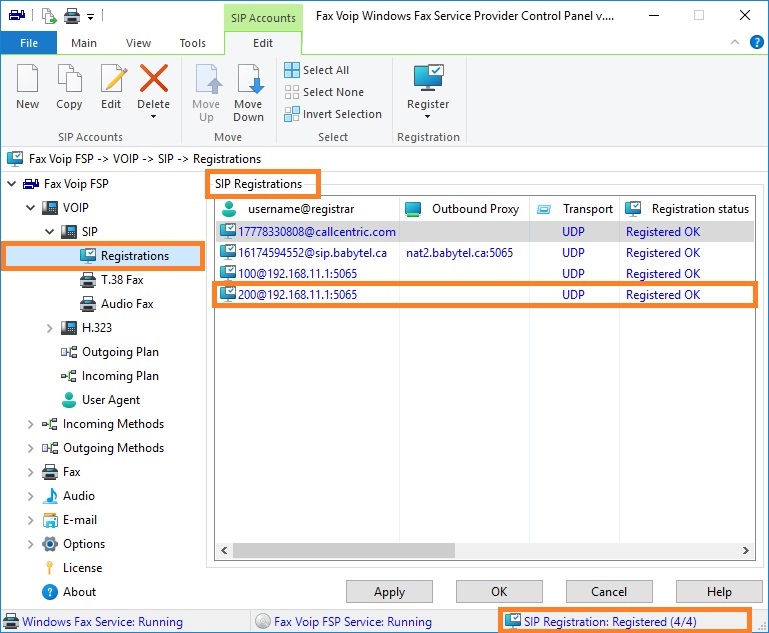
Task: Sort by Outbound Proxy column header
Action: [464, 209]
